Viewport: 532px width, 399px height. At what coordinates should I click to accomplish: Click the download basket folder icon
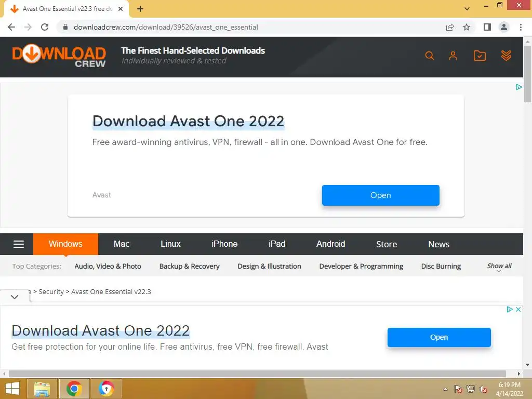[480, 56]
